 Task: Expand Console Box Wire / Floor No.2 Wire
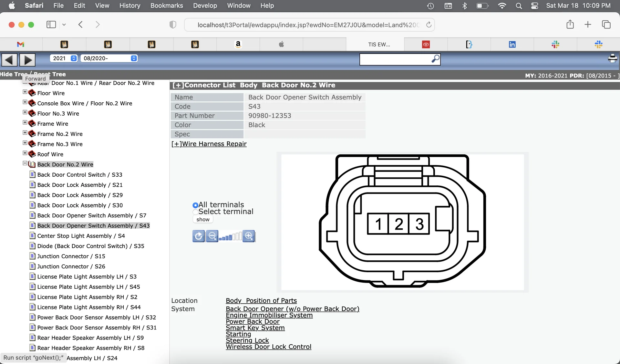[x=25, y=102]
